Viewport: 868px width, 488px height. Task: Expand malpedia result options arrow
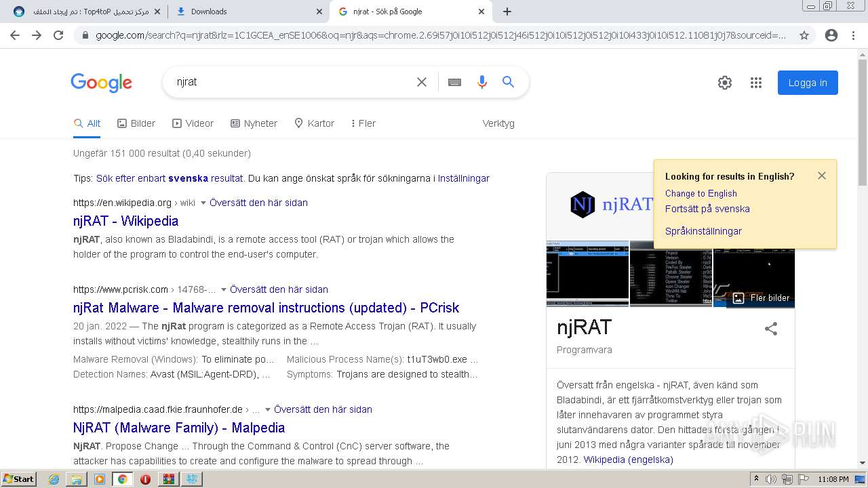268,410
